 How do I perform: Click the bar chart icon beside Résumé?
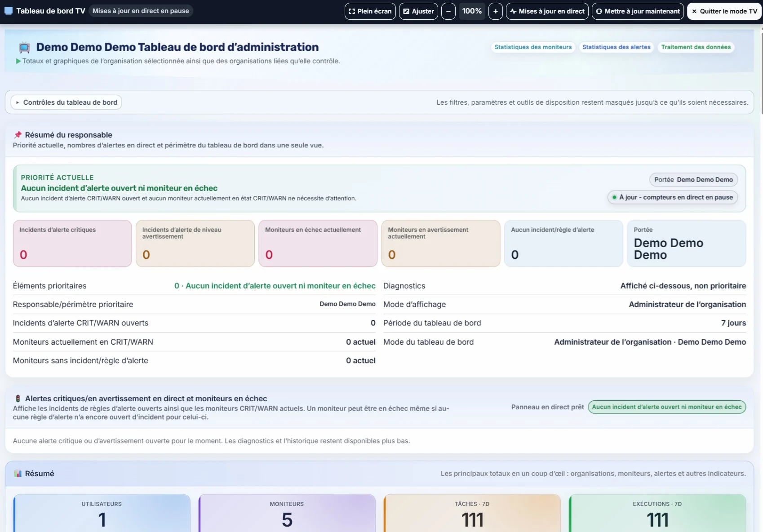pyautogui.click(x=18, y=474)
